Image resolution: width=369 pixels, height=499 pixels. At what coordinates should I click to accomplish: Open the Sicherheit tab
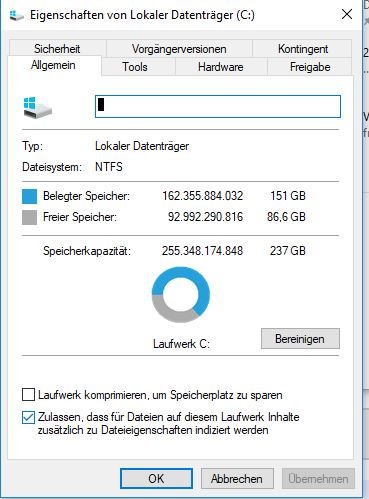57,49
